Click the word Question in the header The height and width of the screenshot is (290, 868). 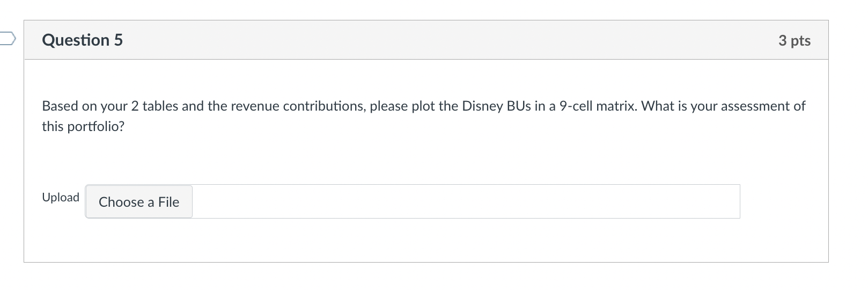click(76, 40)
